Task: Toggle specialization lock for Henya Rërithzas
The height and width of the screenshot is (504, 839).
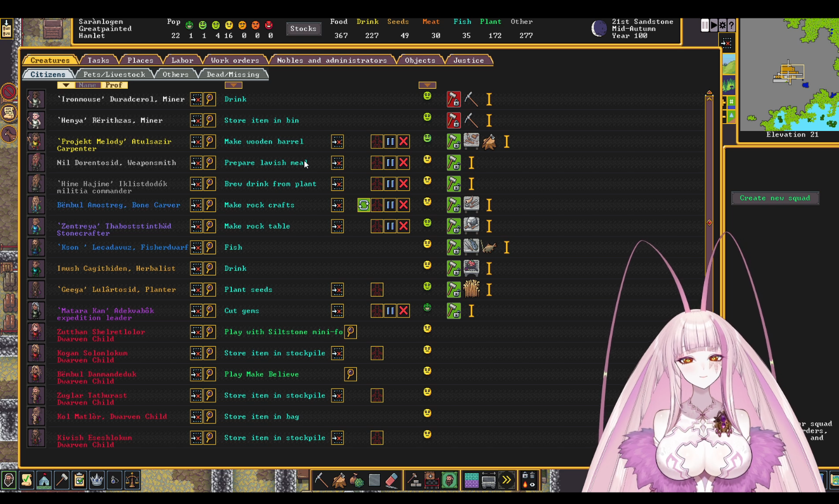Action: pos(454,120)
